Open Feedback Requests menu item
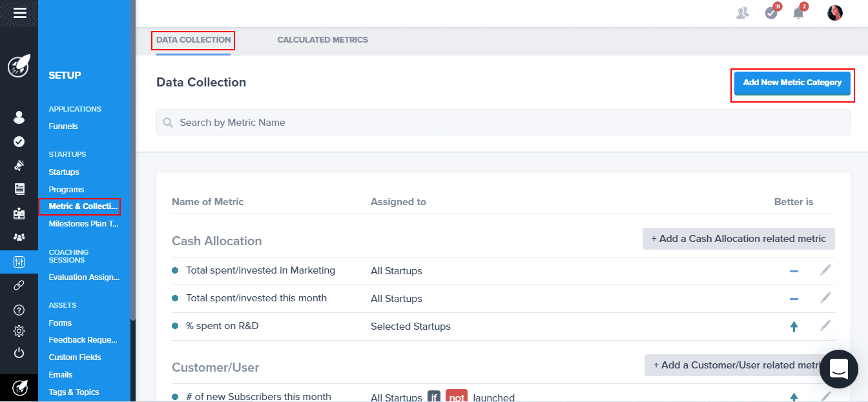Image resolution: width=868 pixels, height=402 pixels. click(x=83, y=340)
